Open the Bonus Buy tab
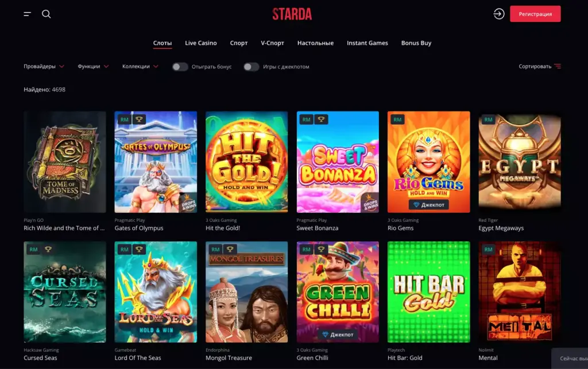This screenshot has width=588, height=369. point(416,43)
